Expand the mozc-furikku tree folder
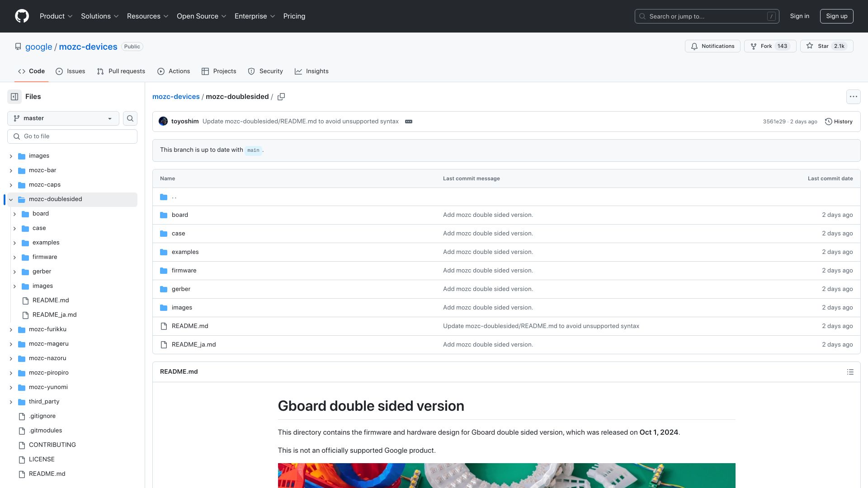 click(x=11, y=329)
